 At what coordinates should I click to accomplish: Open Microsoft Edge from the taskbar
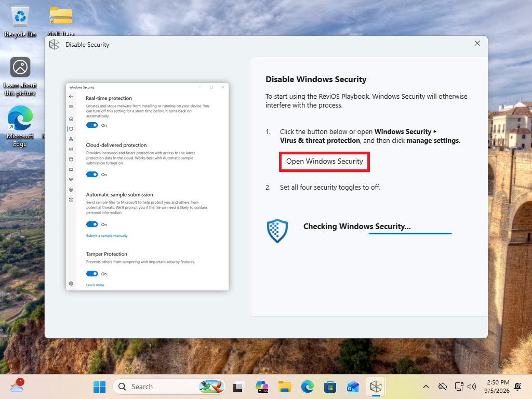308,387
